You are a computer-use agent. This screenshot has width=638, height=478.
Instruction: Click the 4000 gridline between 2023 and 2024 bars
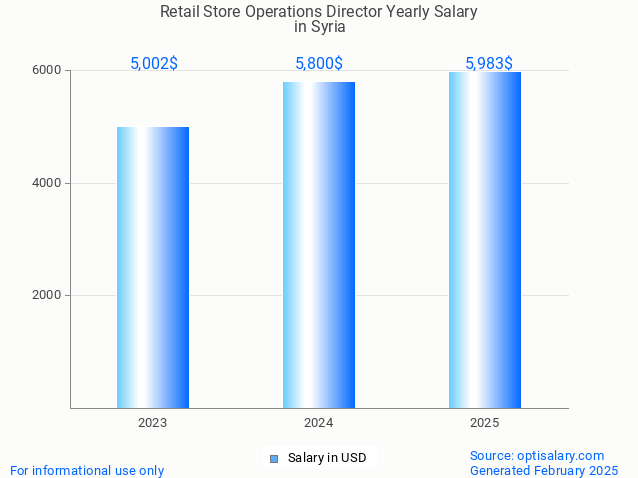236,183
